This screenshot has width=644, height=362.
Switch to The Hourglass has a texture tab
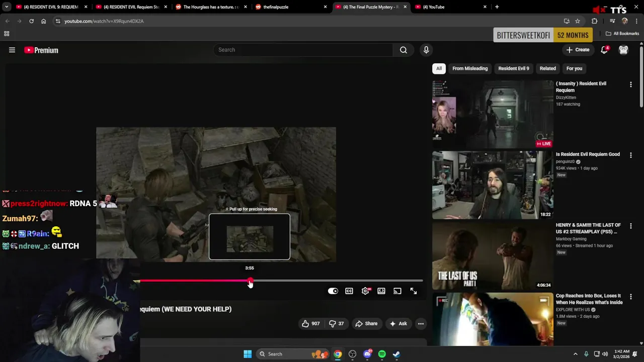coord(211,7)
